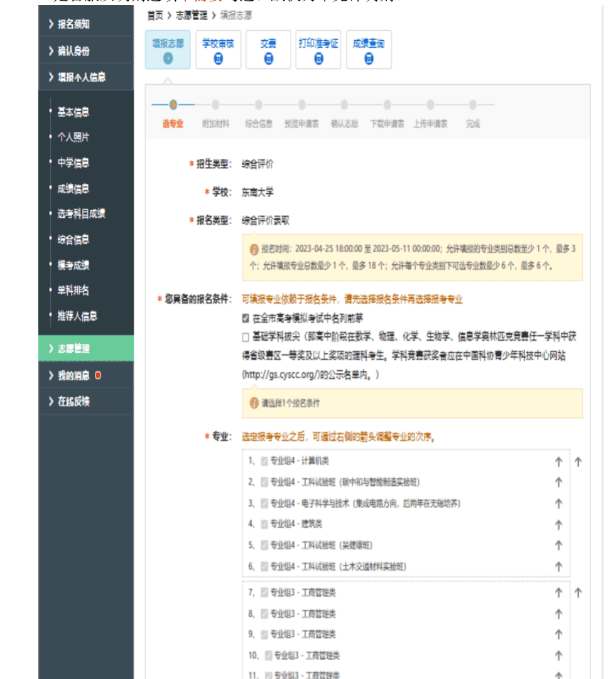This screenshot has height=679, width=616.
Task: Toggle checkbox for 专业组4 - 计算机类
Action: click(x=264, y=461)
